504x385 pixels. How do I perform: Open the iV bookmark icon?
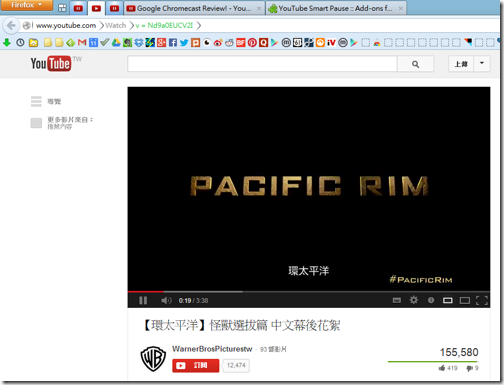331,42
